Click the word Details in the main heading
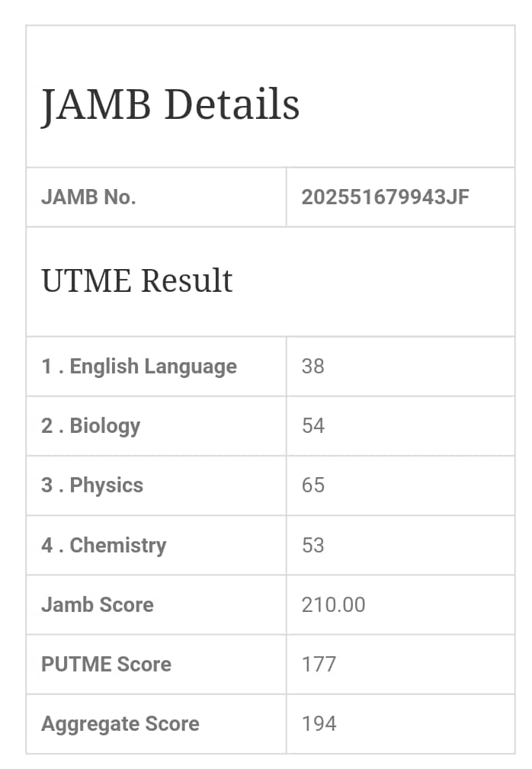The height and width of the screenshot is (769, 532). 232,104
